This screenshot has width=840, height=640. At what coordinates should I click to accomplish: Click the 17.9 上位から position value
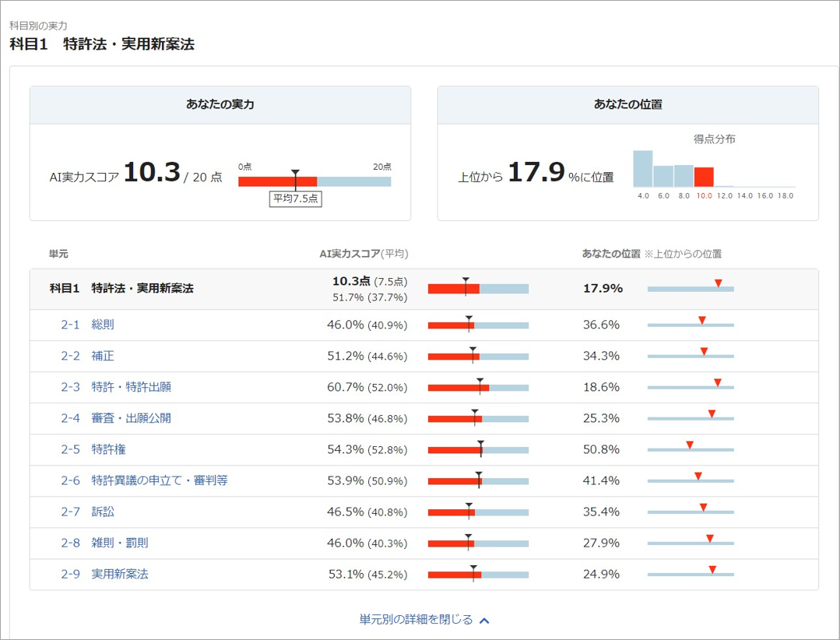tap(536, 172)
